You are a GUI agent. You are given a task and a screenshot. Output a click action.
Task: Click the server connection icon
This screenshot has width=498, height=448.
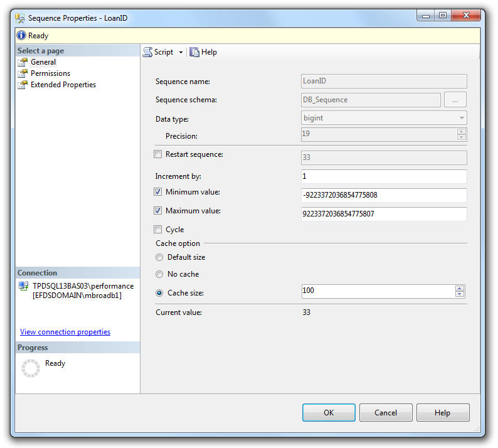pos(23,286)
